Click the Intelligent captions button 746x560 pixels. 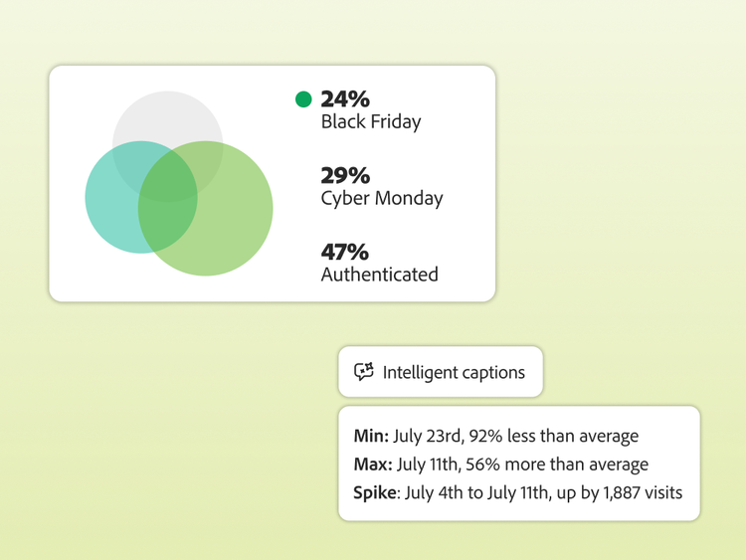[x=440, y=372]
